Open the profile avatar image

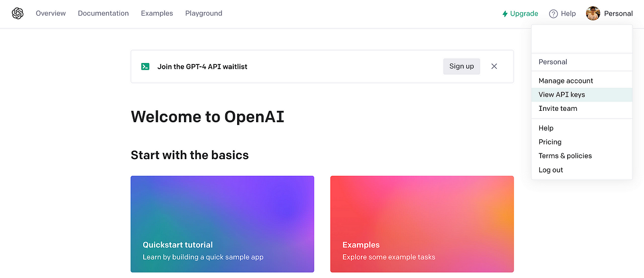pos(593,13)
